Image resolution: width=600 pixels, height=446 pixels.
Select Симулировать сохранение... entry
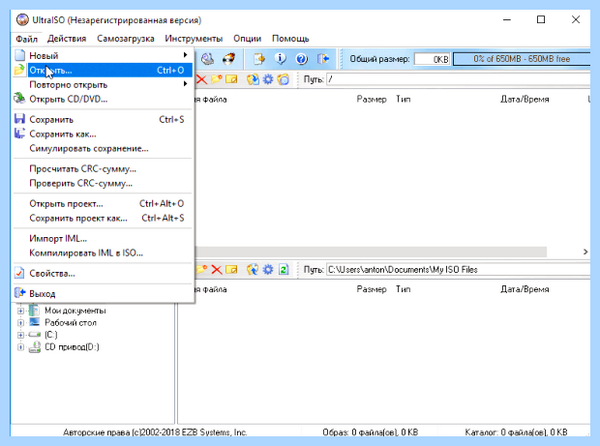(103, 148)
